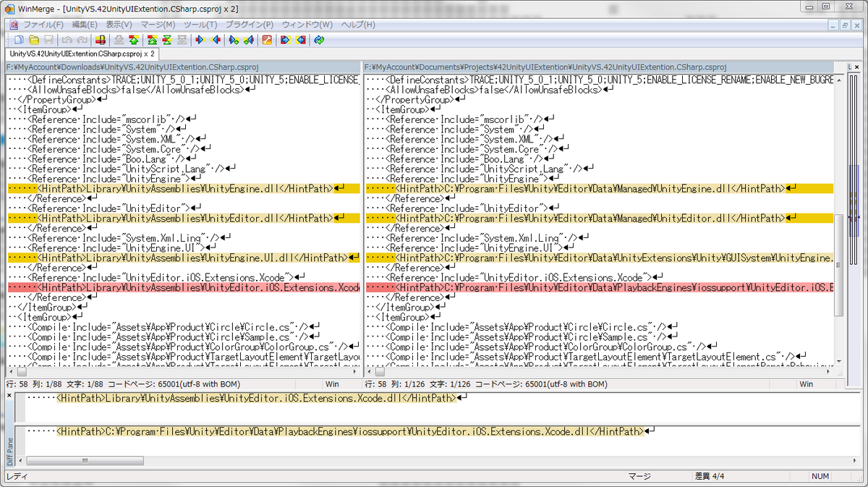This screenshot has width=868, height=487.
Task: Select right GUISystem HintPath line
Action: pos(600,258)
